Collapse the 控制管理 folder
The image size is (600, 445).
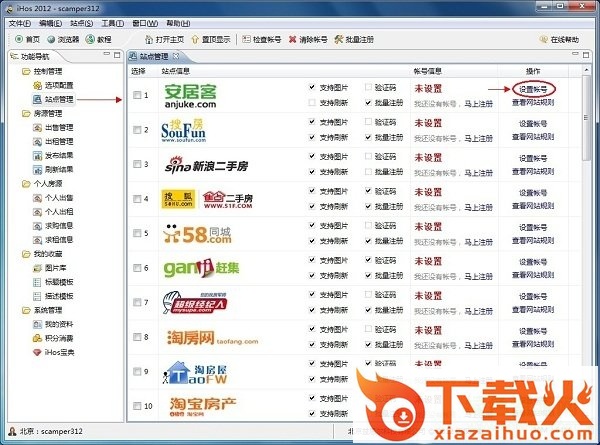pyautogui.click(x=26, y=72)
